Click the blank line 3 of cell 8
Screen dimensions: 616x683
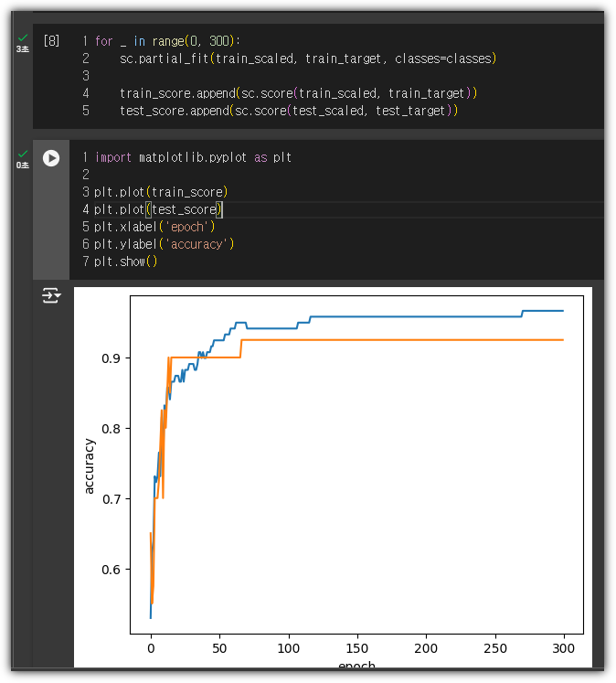[86, 76]
